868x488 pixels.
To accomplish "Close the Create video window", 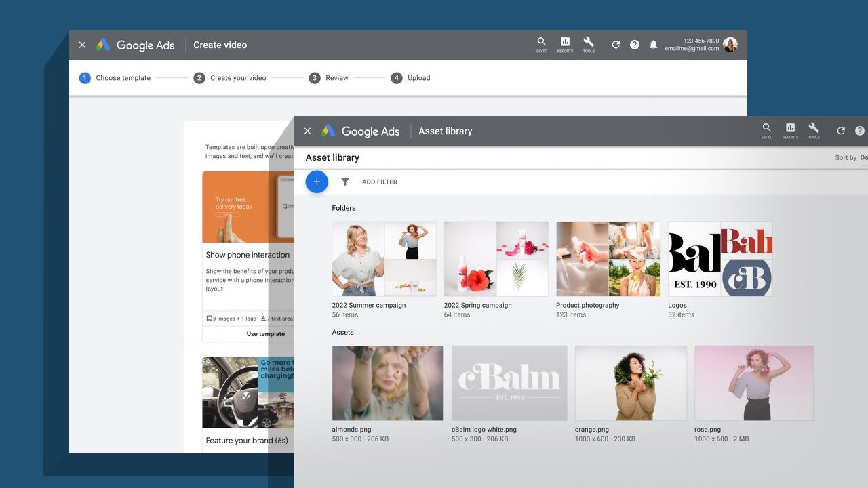I will click(x=82, y=45).
